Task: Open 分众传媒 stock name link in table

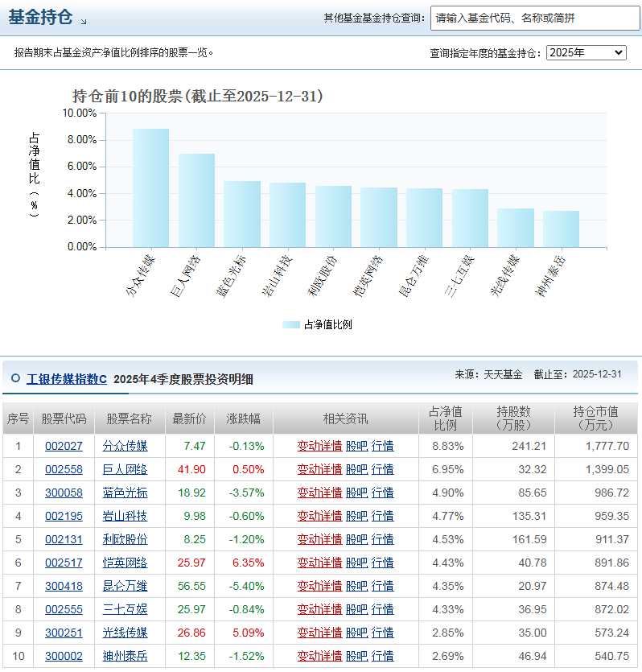Action: 125,446
